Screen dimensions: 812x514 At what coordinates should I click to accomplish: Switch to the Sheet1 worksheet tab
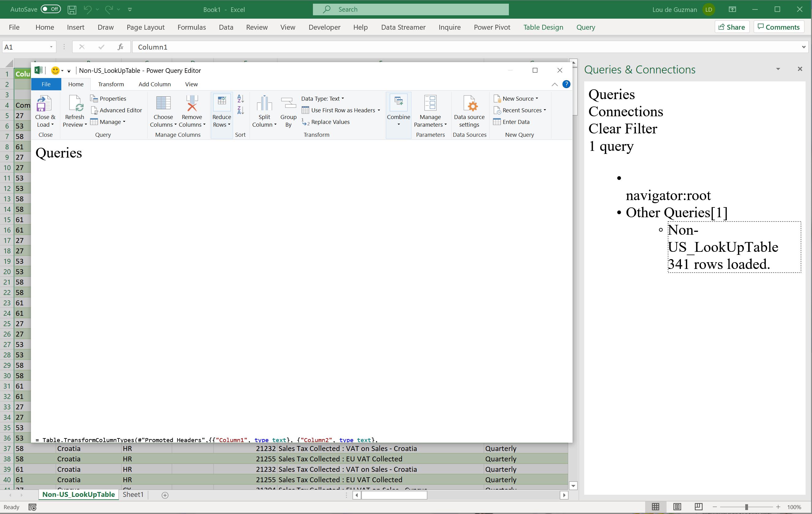point(133,494)
